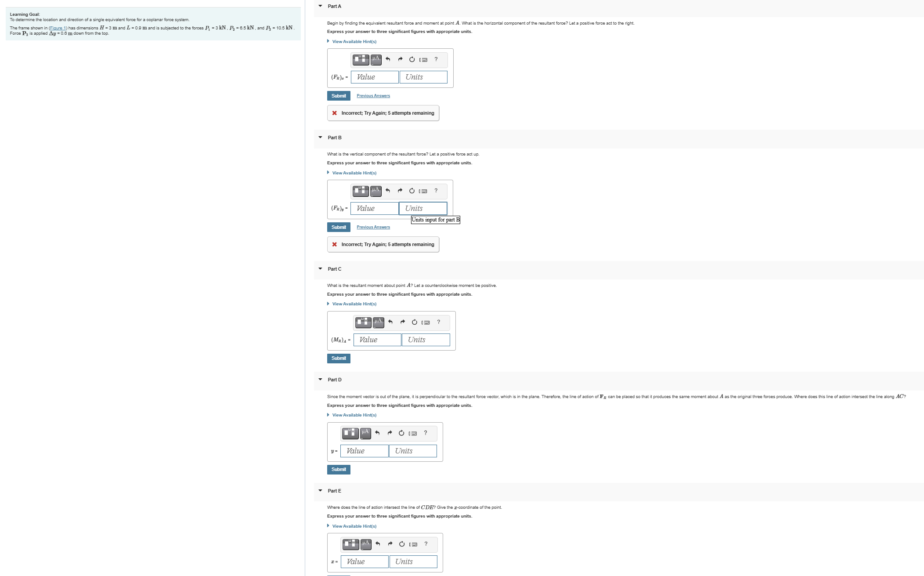The height and width of the screenshot is (576, 924).
Task: Undo entry using the undo arrow in Part B
Action: pyautogui.click(x=387, y=191)
